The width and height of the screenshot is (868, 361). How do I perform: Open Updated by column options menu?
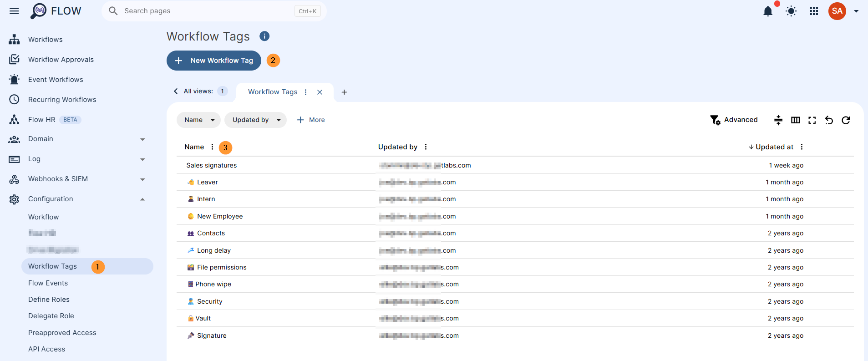[x=426, y=147]
